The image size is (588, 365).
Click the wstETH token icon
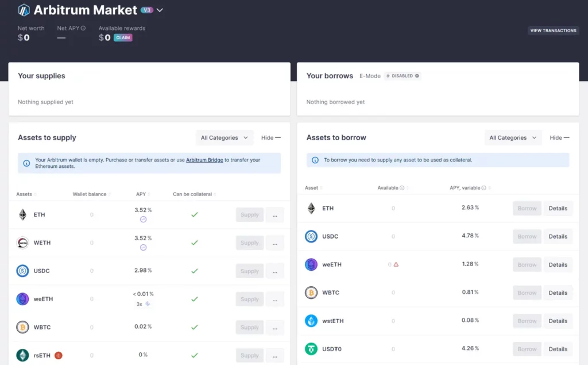pyautogui.click(x=311, y=321)
